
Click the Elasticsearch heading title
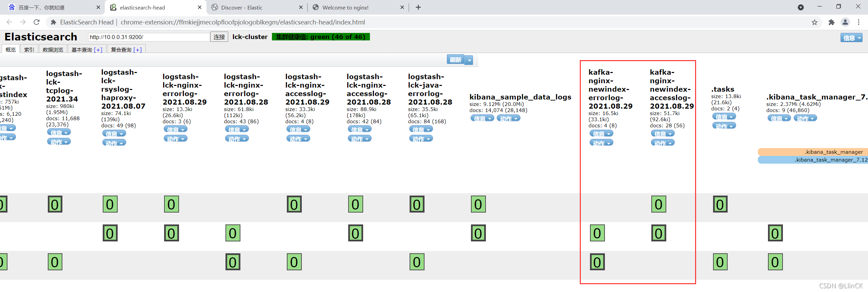pos(41,36)
